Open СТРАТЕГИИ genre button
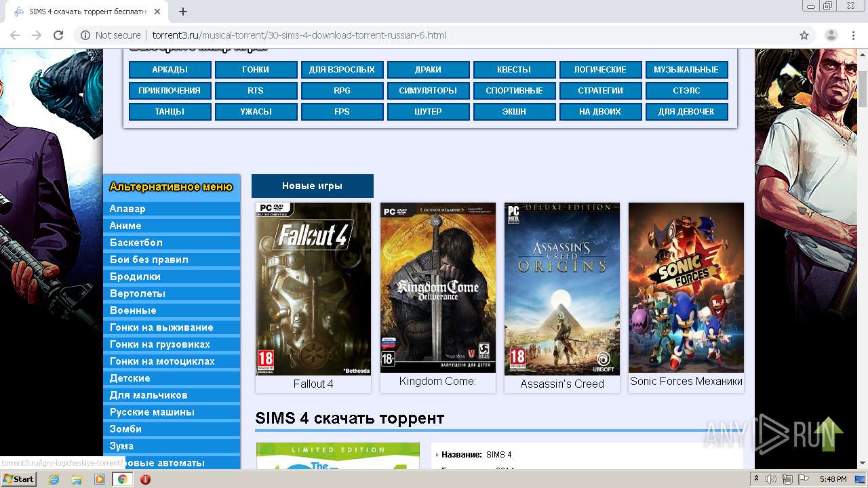The width and height of the screenshot is (868, 488). [601, 91]
